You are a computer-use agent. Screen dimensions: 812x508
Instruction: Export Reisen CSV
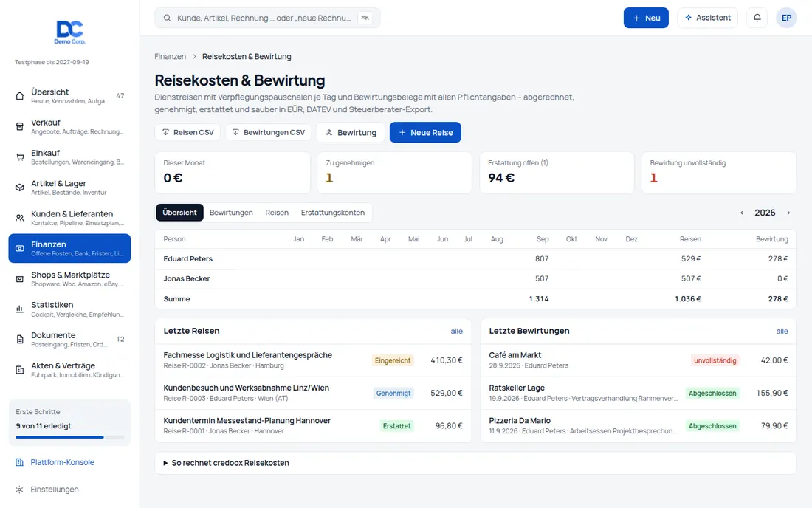(x=187, y=133)
